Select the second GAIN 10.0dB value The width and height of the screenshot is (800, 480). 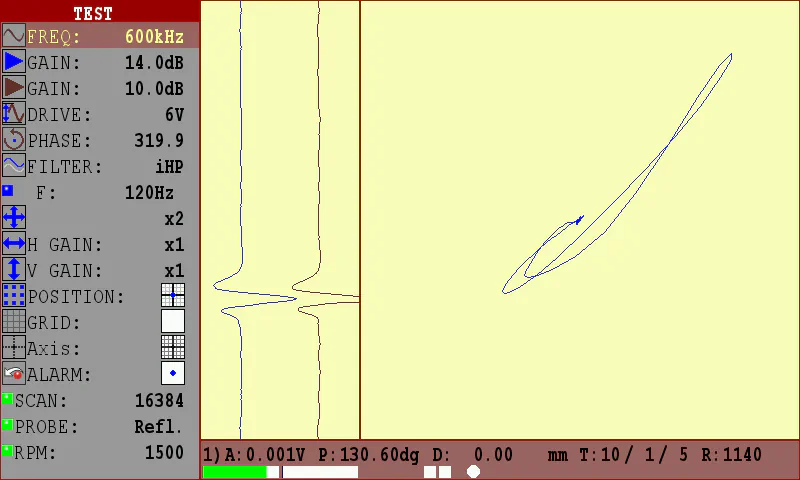tap(154, 89)
